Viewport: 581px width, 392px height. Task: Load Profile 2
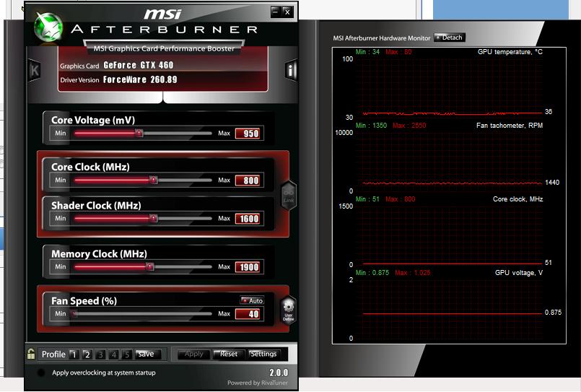87,354
